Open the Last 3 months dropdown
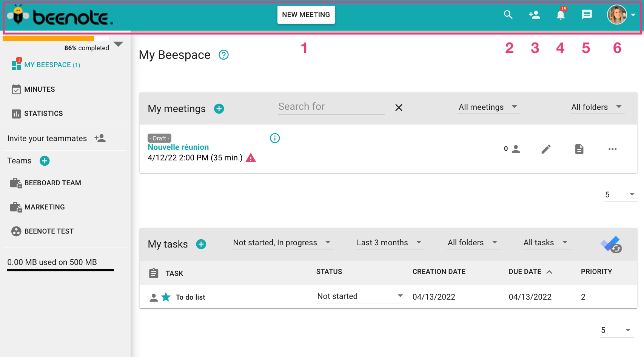Screen dimensions: 644x357 point(390,243)
